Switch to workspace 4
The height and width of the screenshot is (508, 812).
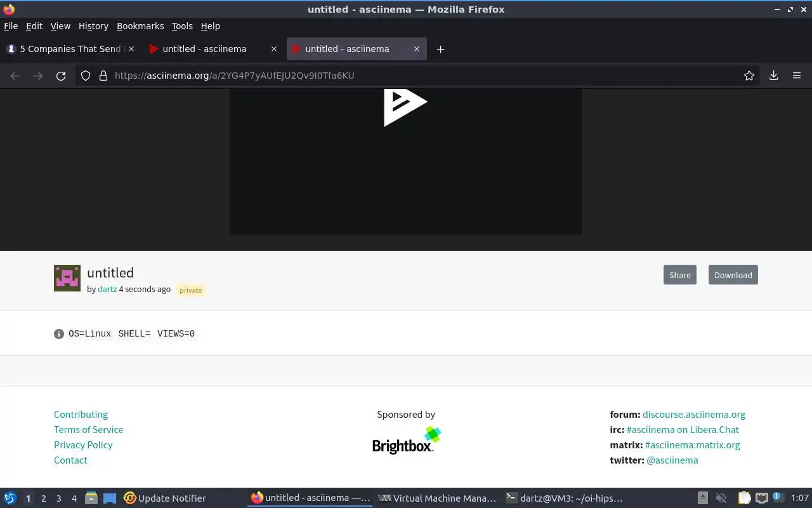pyautogui.click(x=74, y=498)
